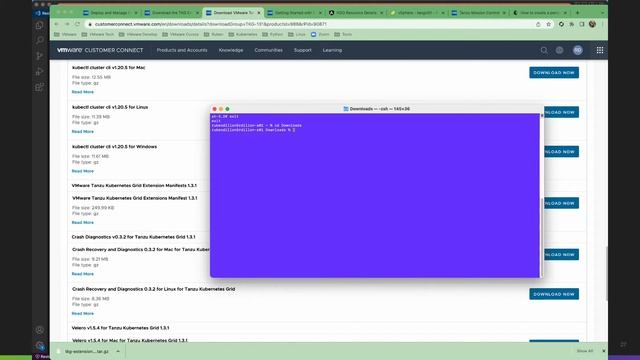
Task: Read More under Extensions Manifest 1.3.1
Action: tap(83, 222)
